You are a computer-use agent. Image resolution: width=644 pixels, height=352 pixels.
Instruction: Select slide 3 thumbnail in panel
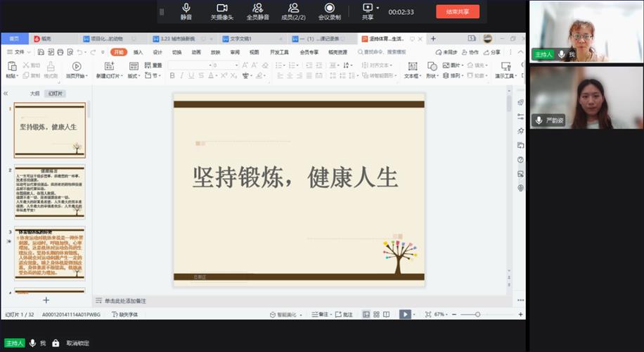50,253
